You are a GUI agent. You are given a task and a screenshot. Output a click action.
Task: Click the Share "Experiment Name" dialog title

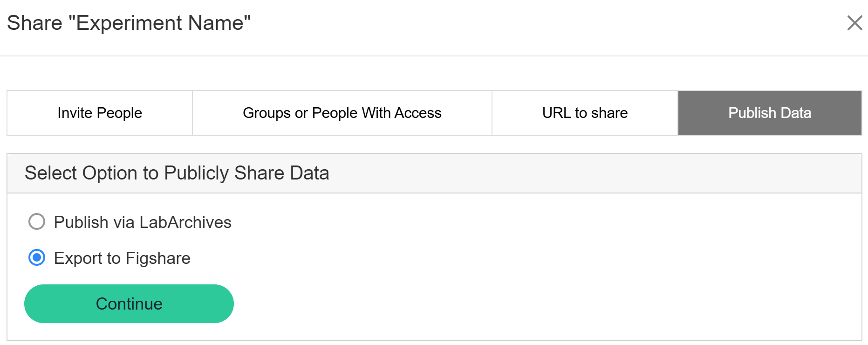tap(129, 23)
